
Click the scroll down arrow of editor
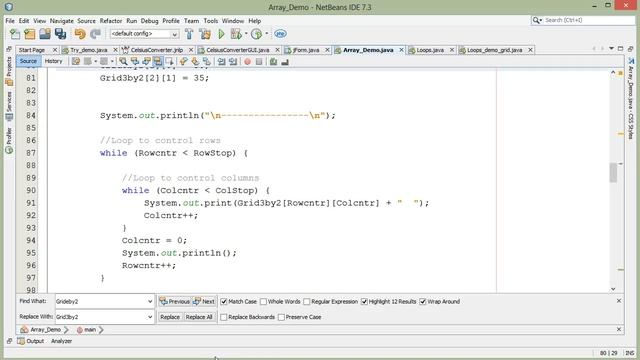[x=613, y=289]
